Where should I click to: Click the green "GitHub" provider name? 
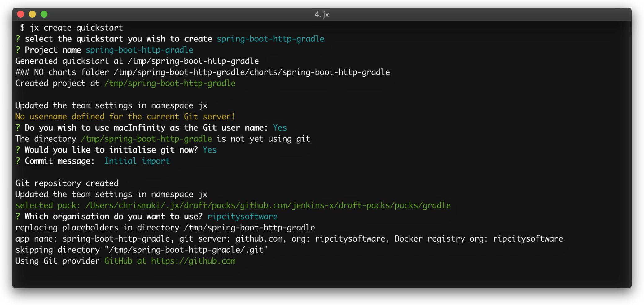pos(118,261)
